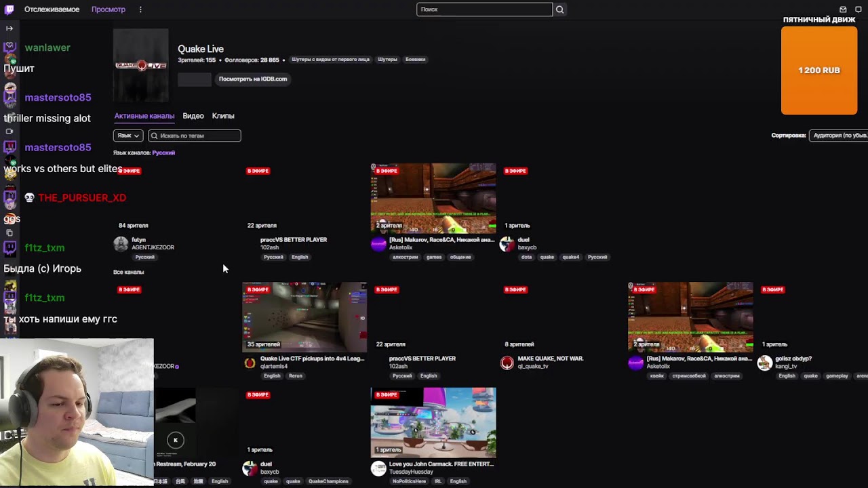Viewport: 868px width, 488px height.
Task: Click the Quake Live box art image
Action: pos(140,65)
